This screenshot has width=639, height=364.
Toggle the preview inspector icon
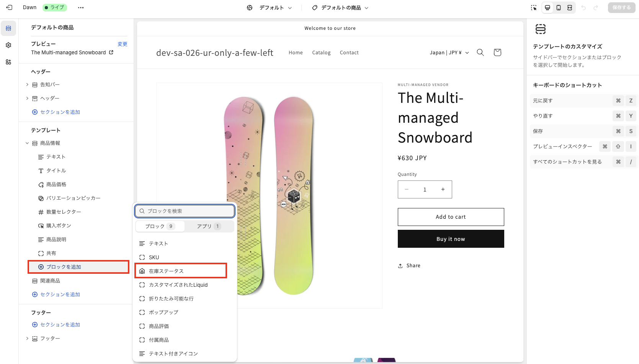coord(534,8)
